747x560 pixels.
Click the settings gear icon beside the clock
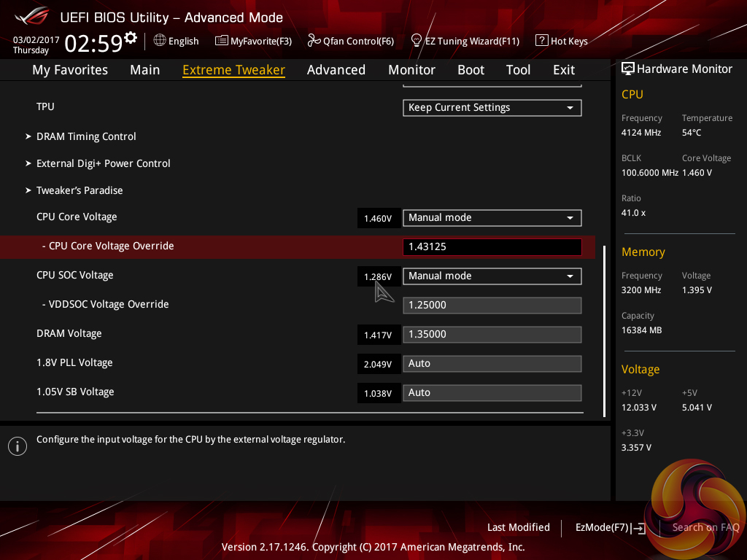tap(131, 37)
